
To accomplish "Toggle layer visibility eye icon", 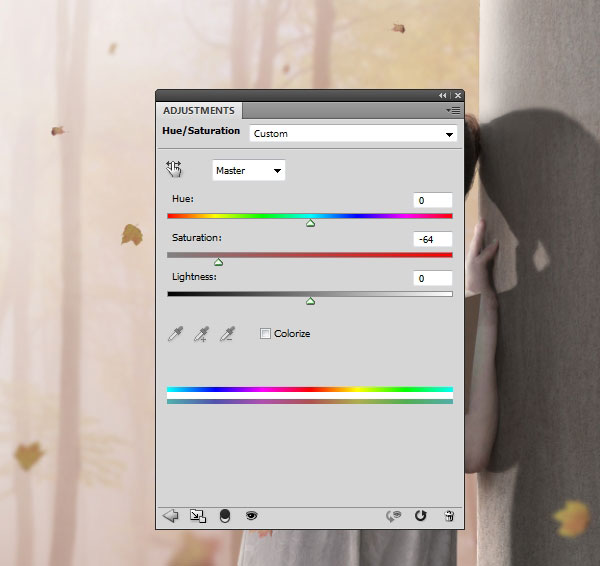I will click(251, 515).
